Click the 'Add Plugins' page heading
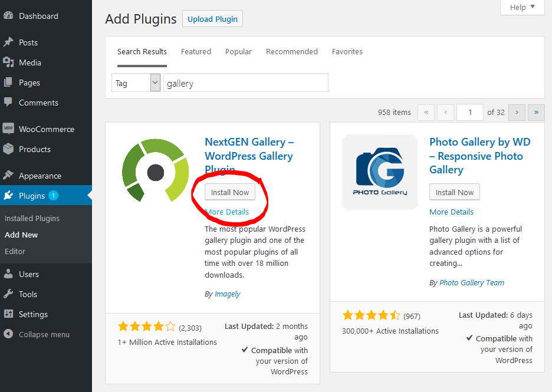Image resolution: width=552 pixels, height=392 pixels. click(141, 19)
